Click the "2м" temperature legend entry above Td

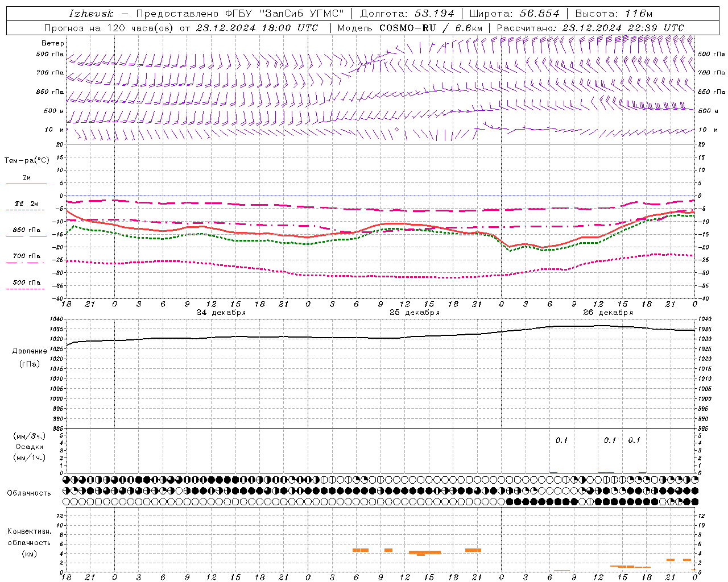(27, 178)
